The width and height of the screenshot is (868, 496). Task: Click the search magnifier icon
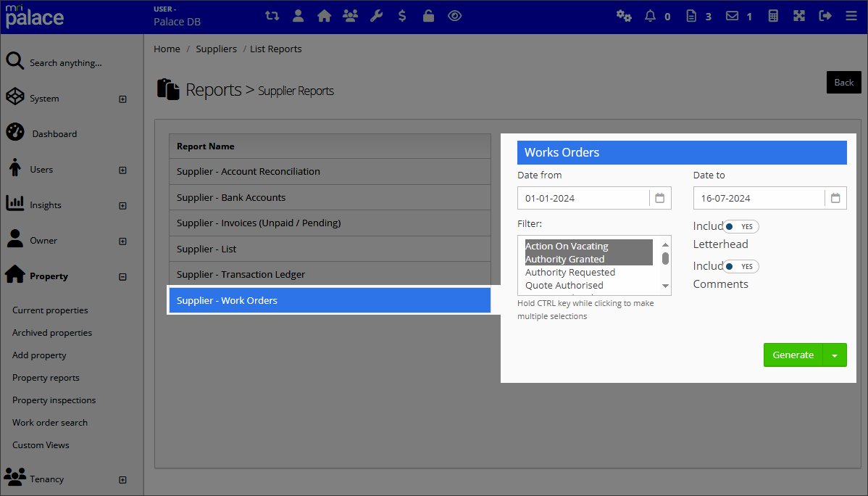[x=15, y=61]
